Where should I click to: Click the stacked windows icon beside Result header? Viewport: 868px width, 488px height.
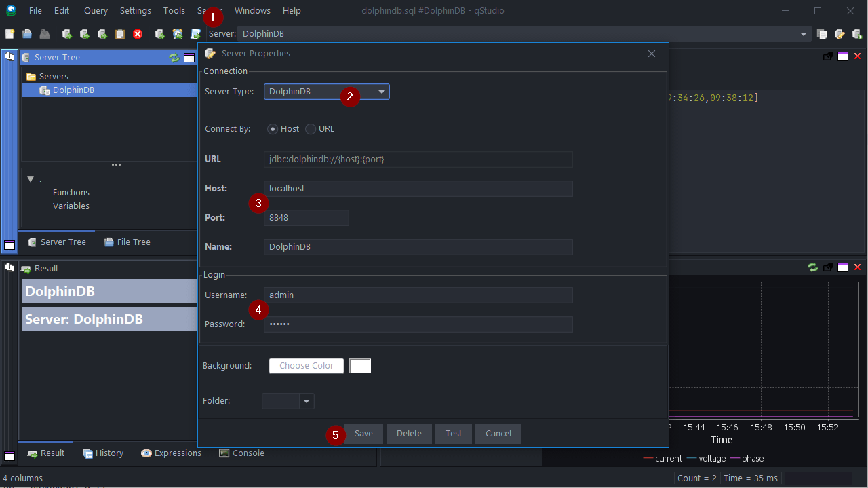point(9,267)
